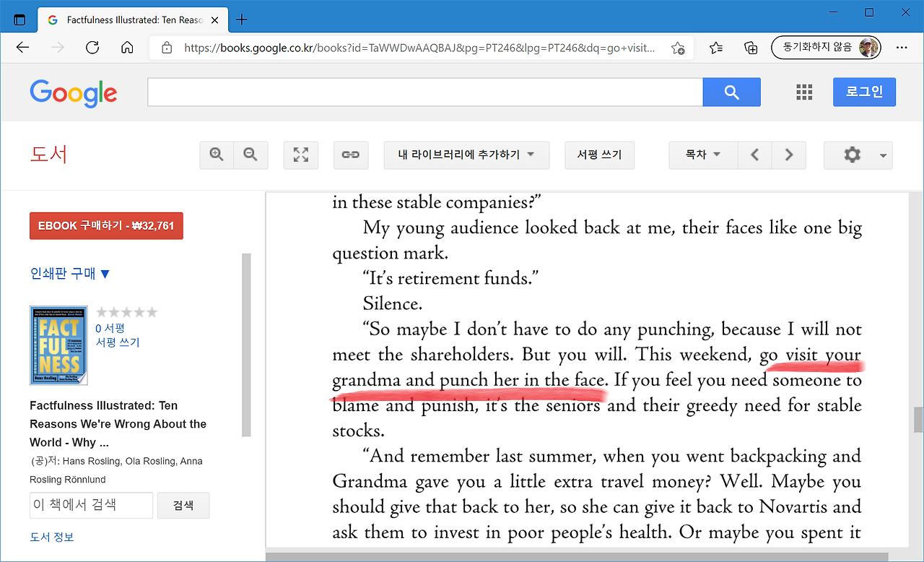Click EBOOK 구매하기 red button

pyautogui.click(x=106, y=225)
